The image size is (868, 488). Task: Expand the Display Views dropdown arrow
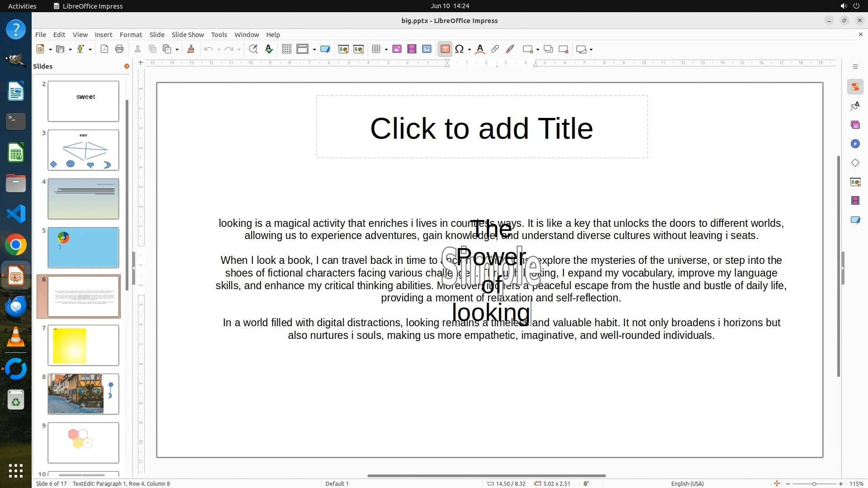pyautogui.click(x=314, y=50)
